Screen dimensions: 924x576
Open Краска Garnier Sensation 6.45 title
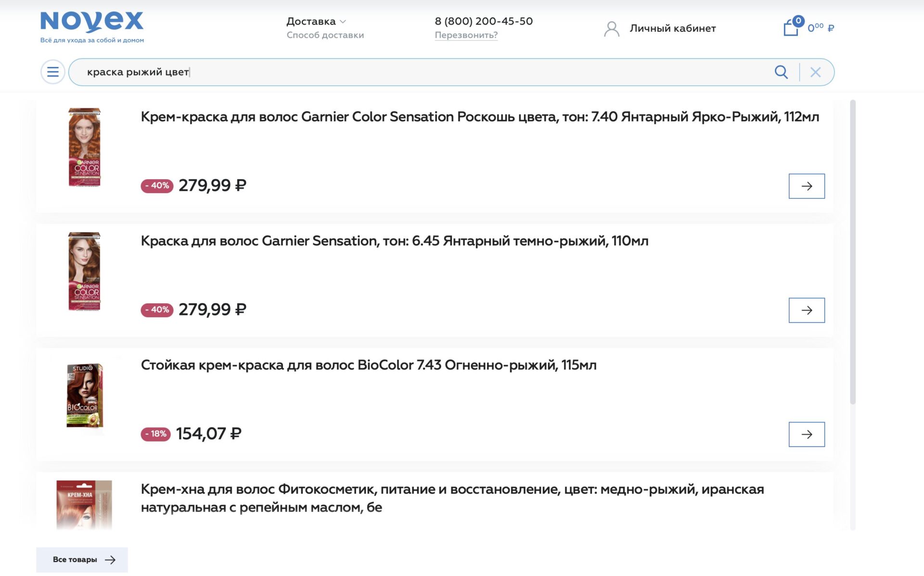(x=395, y=241)
